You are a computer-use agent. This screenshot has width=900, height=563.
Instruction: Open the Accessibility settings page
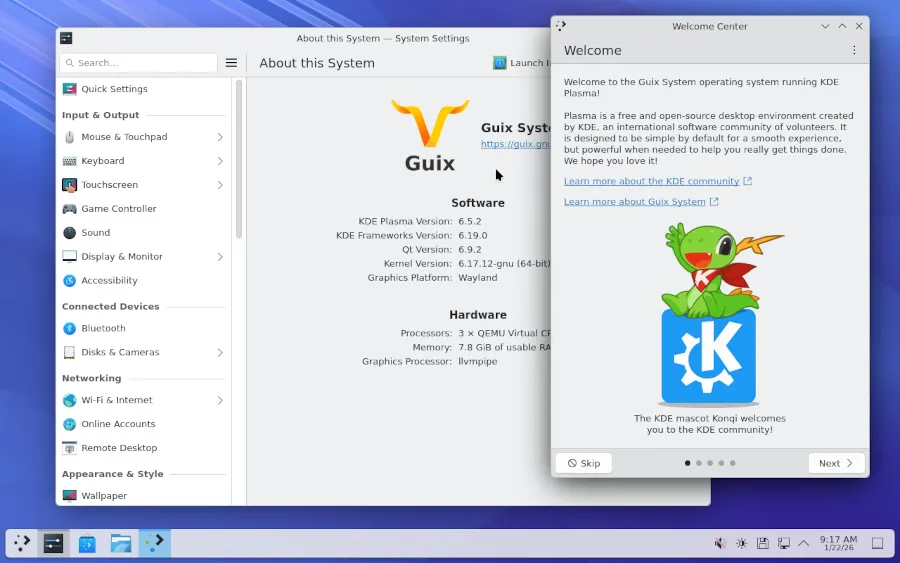click(x=109, y=281)
